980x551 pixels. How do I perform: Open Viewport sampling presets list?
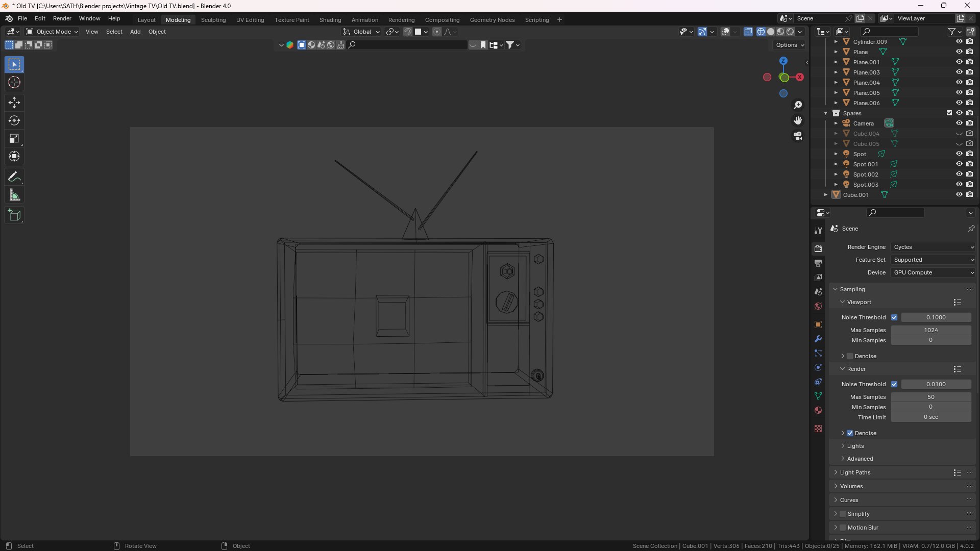958,303
